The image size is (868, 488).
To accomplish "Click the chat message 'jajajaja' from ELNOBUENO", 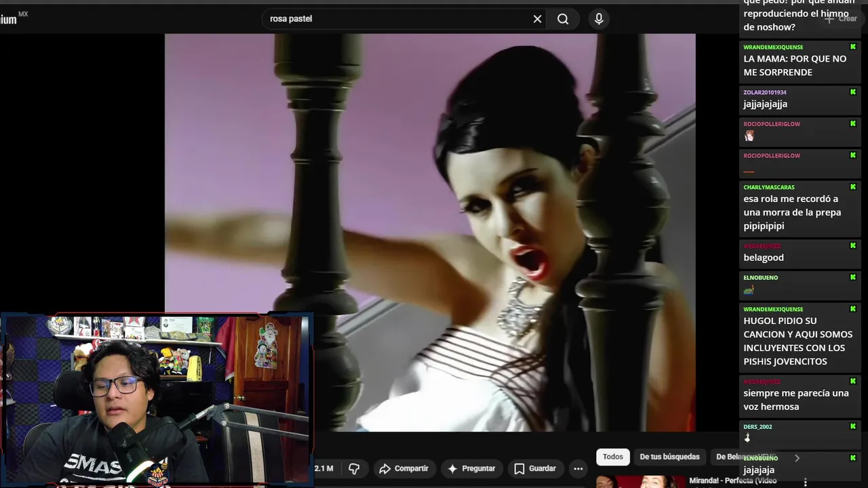I will pos(759,470).
